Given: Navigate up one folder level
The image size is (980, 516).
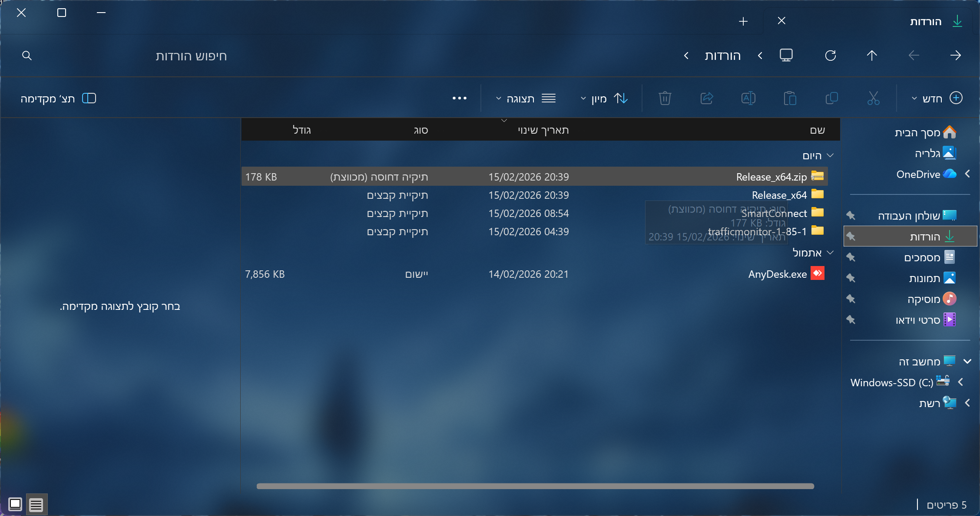Looking at the screenshot, I should (872, 56).
